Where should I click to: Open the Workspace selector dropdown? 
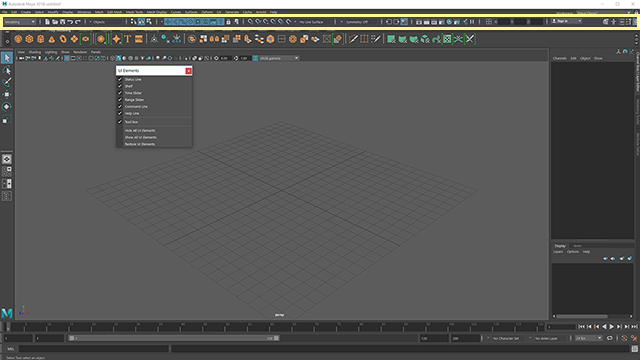pos(602,13)
